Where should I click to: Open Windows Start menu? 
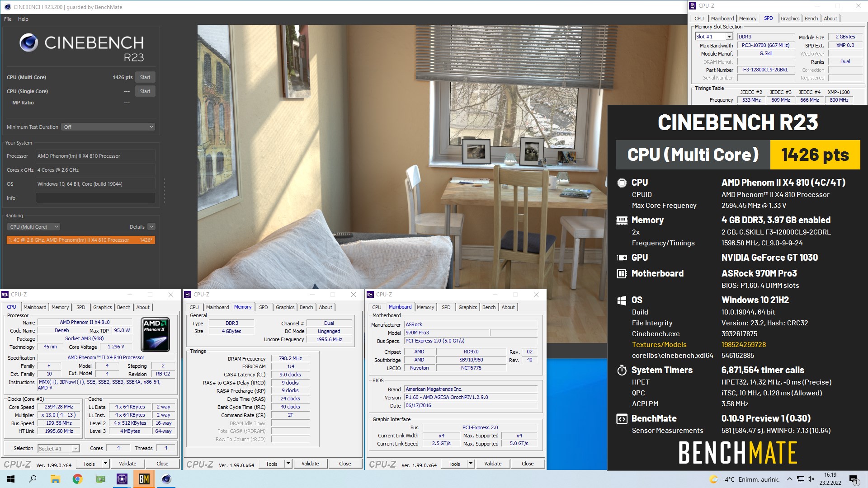click(11, 479)
